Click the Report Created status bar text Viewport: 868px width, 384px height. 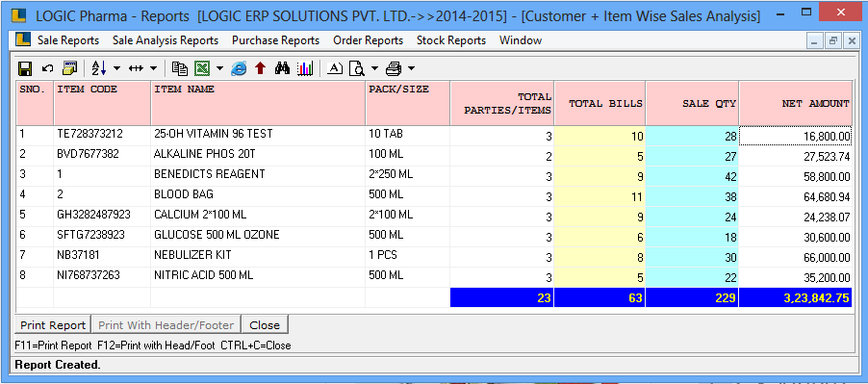(58, 365)
